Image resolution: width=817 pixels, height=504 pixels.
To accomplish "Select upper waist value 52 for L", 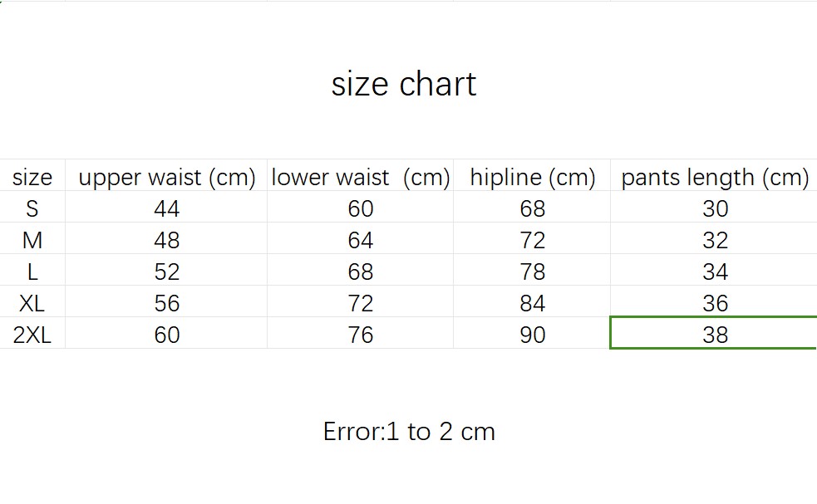I will [x=166, y=270].
